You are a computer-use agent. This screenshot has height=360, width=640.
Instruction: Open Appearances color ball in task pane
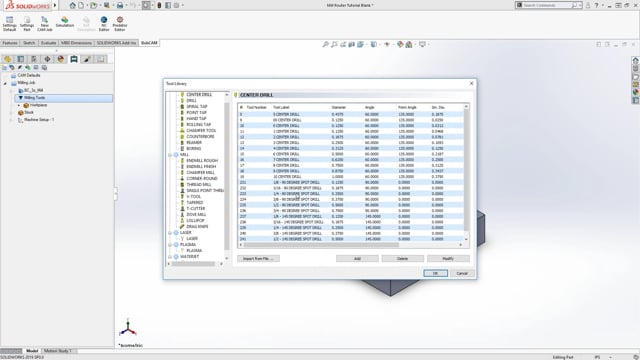tap(635, 92)
